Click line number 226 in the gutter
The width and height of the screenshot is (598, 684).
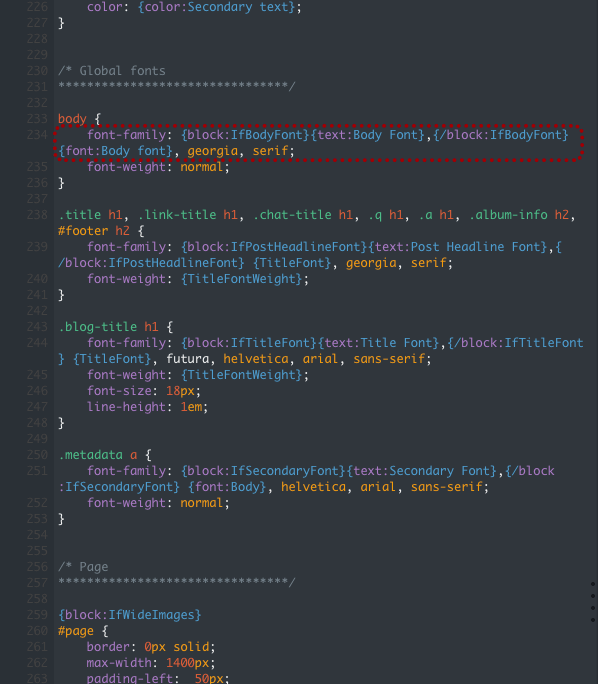(x=37, y=7)
